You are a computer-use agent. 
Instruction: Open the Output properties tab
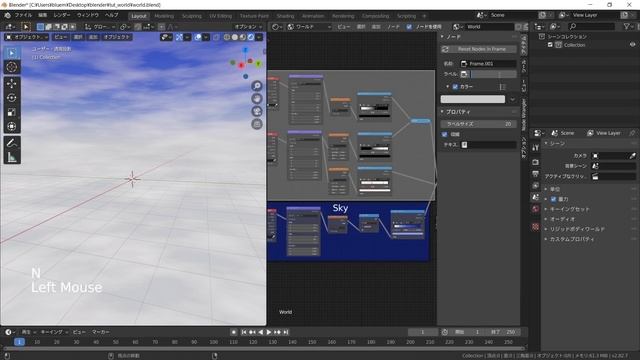pyautogui.click(x=536, y=174)
